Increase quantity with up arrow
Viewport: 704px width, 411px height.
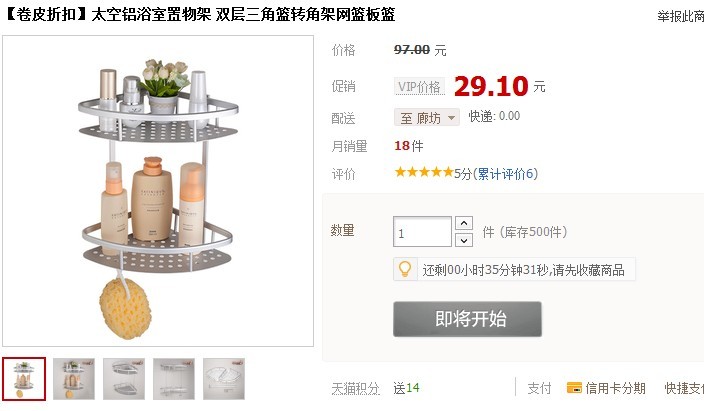464,223
